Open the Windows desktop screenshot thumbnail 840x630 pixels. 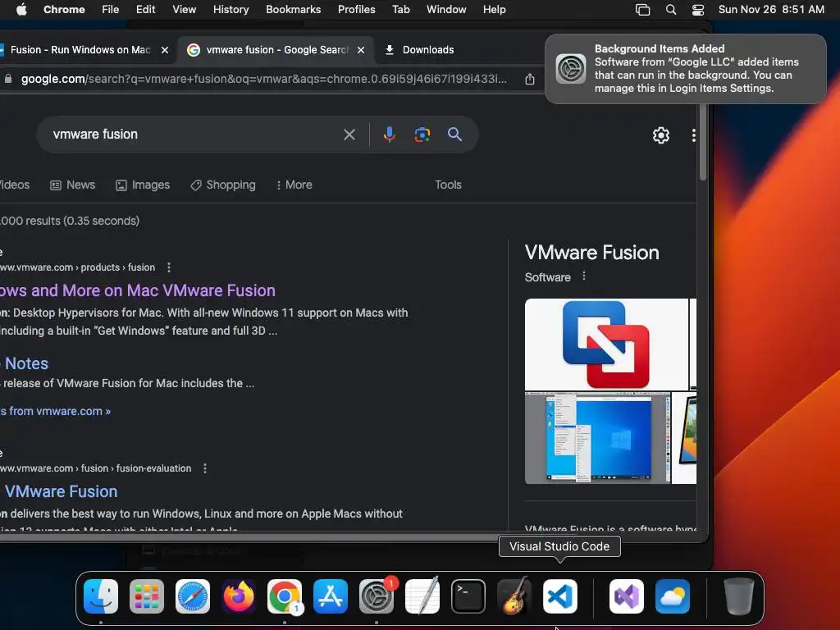598,438
